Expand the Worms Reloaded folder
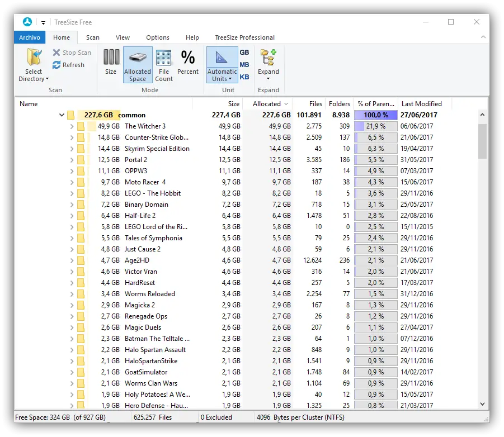The image size is (504, 437). tap(72, 294)
